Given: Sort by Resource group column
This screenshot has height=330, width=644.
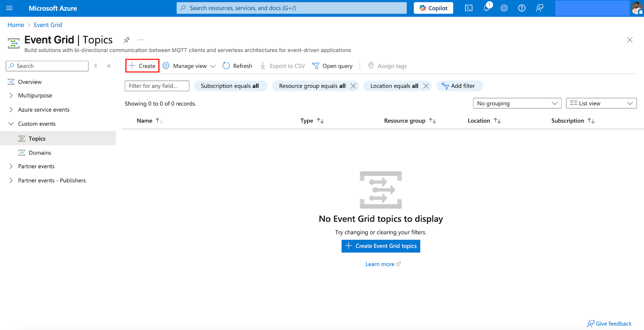Looking at the screenshot, I should 410,121.
